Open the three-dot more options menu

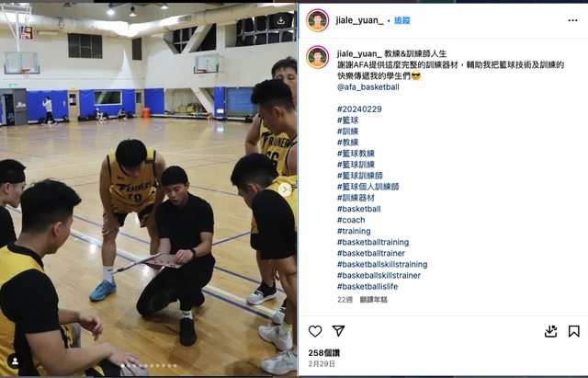coord(572,20)
